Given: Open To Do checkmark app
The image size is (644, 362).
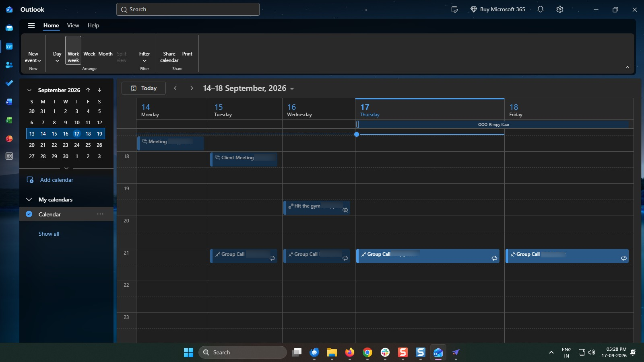Looking at the screenshot, I should [x=9, y=83].
